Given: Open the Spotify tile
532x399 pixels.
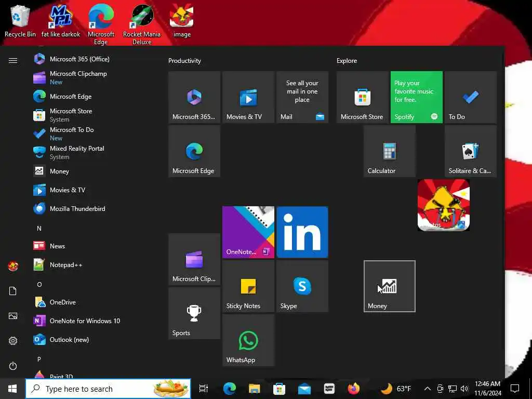Looking at the screenshot, I should tap(416, 97).
